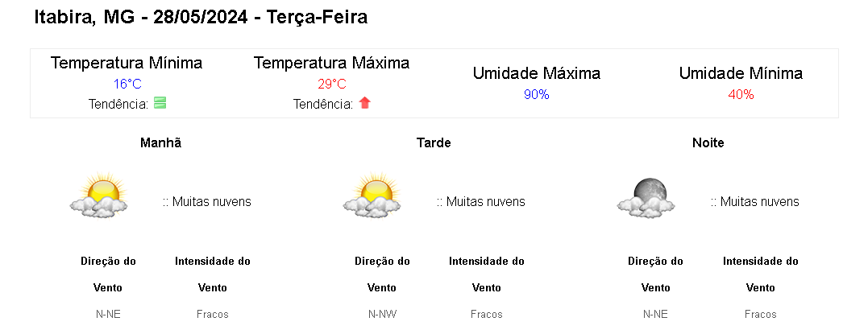The height and width of the screenshot is (334, 868).
Task: Click the 90% maximum humidity value
Action: 537,94
